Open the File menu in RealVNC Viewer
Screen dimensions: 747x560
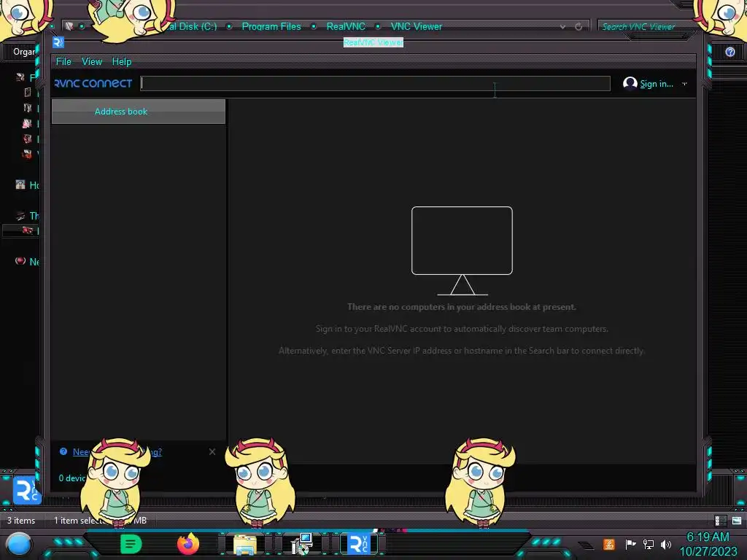[63, 61]
